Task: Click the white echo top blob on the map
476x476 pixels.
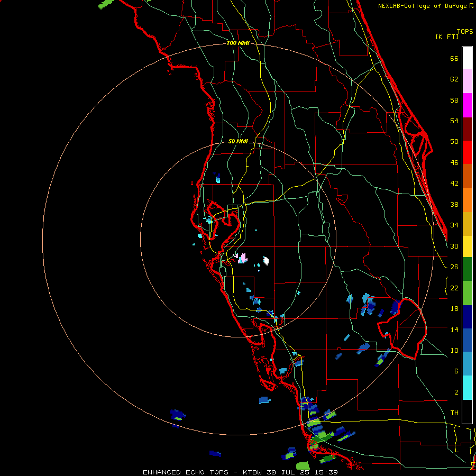Action: tap(266, 260)
